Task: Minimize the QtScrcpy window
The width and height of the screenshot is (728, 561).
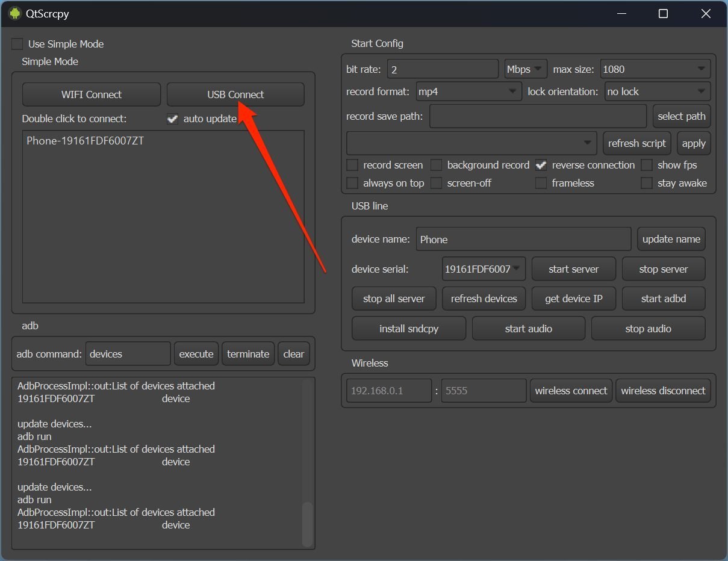Action: click(621, 13)
